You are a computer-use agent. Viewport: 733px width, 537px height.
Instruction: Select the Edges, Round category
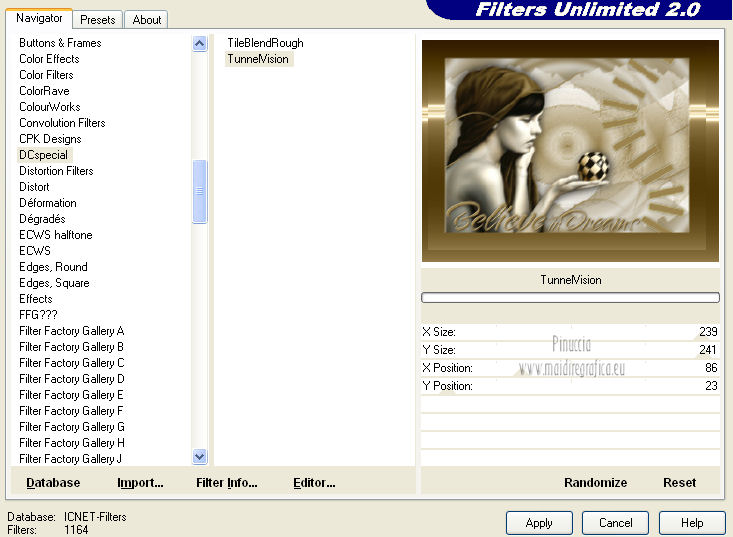(x=53, y=267)
